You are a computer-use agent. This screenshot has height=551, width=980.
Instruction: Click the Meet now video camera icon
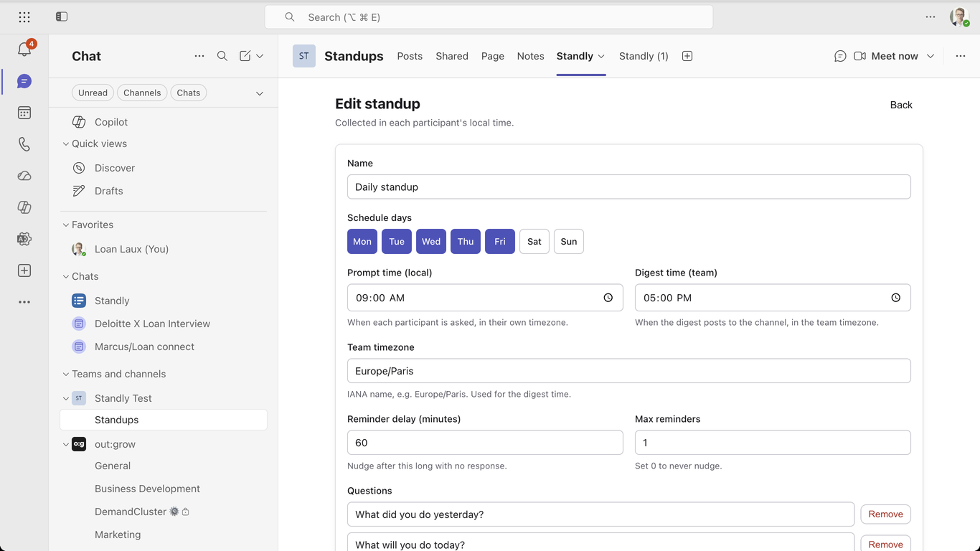(859, 56)
